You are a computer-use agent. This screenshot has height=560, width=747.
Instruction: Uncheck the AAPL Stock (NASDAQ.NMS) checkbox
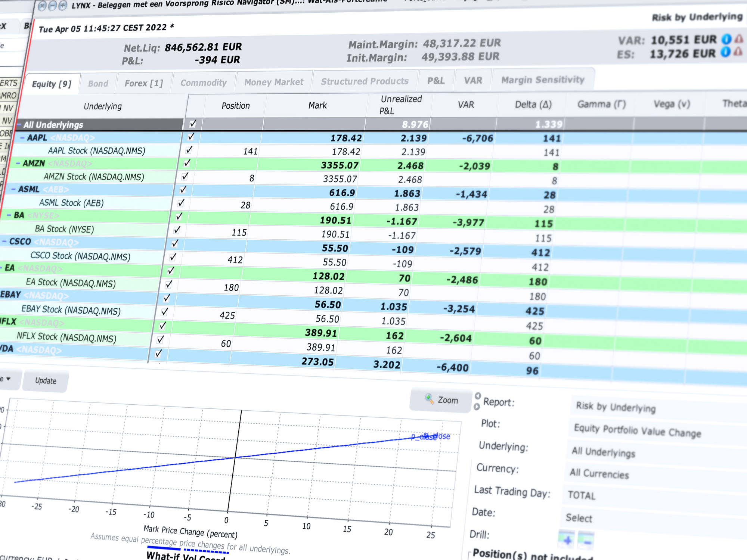(189, 150)
